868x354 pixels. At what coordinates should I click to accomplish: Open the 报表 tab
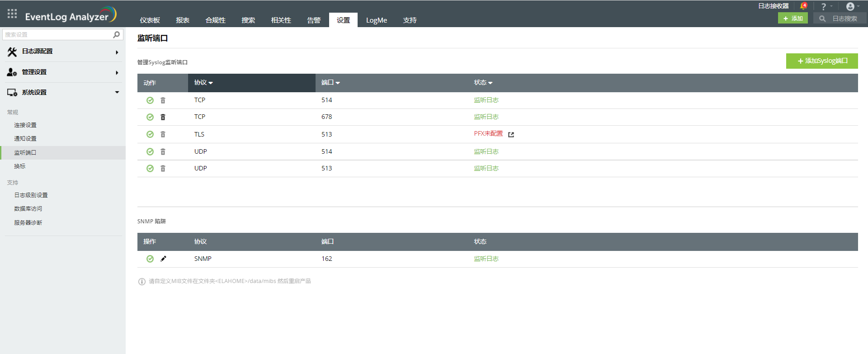[x=183, y=20]
